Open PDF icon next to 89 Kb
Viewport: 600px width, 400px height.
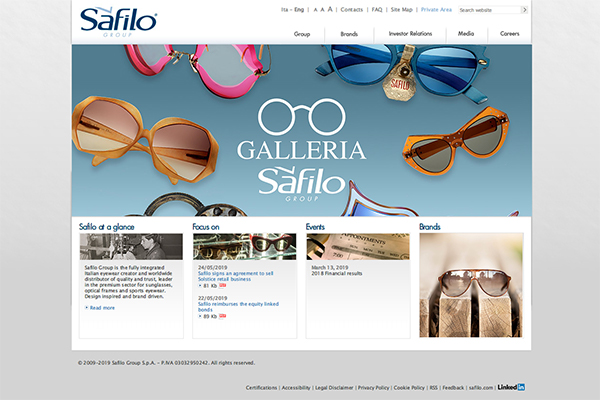pos(222,316)
